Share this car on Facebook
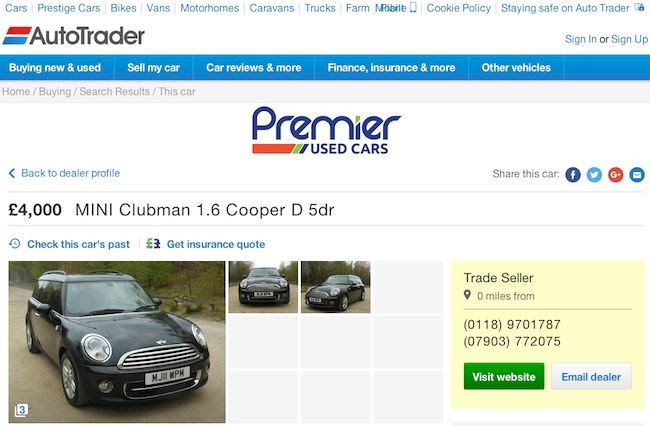 click(x=573, y=174)
